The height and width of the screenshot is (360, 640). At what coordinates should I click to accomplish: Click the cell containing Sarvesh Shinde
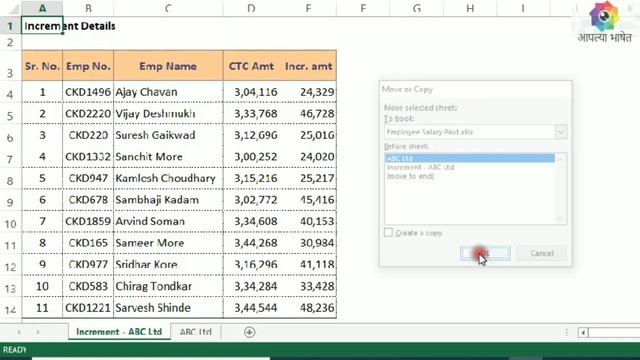168,308
